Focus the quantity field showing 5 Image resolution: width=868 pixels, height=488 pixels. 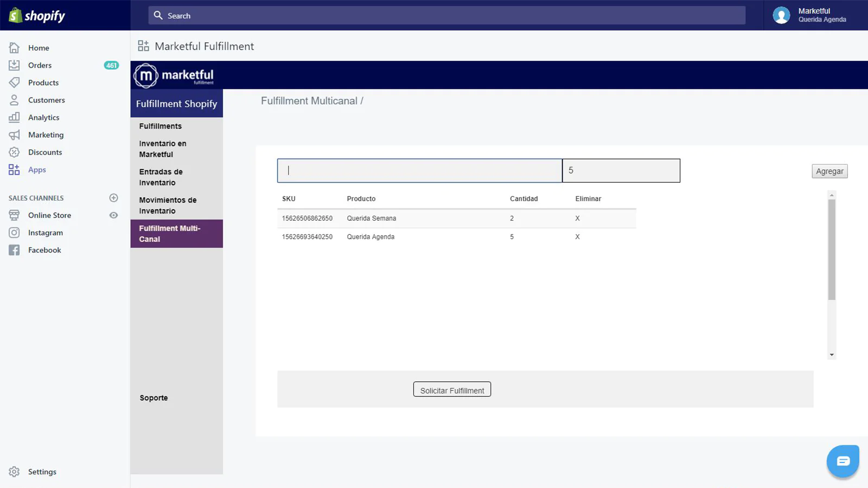tap(621, 171)
